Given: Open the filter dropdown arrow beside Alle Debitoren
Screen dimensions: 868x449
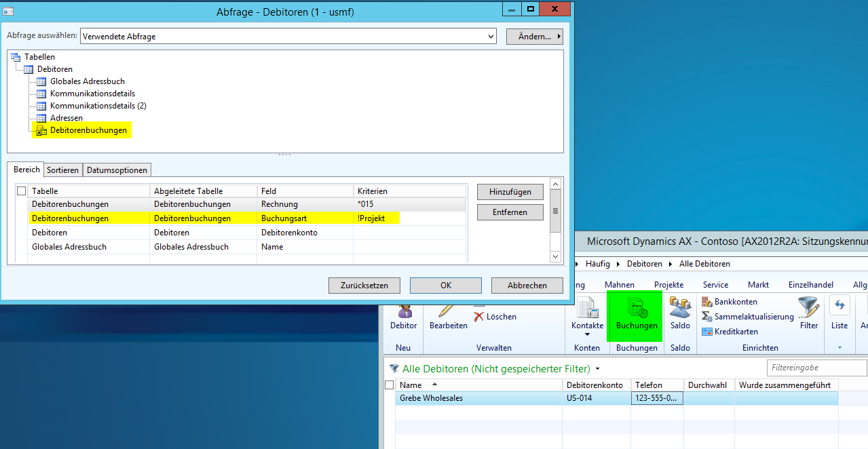Looking at the screenshot, I should point(597,369).
